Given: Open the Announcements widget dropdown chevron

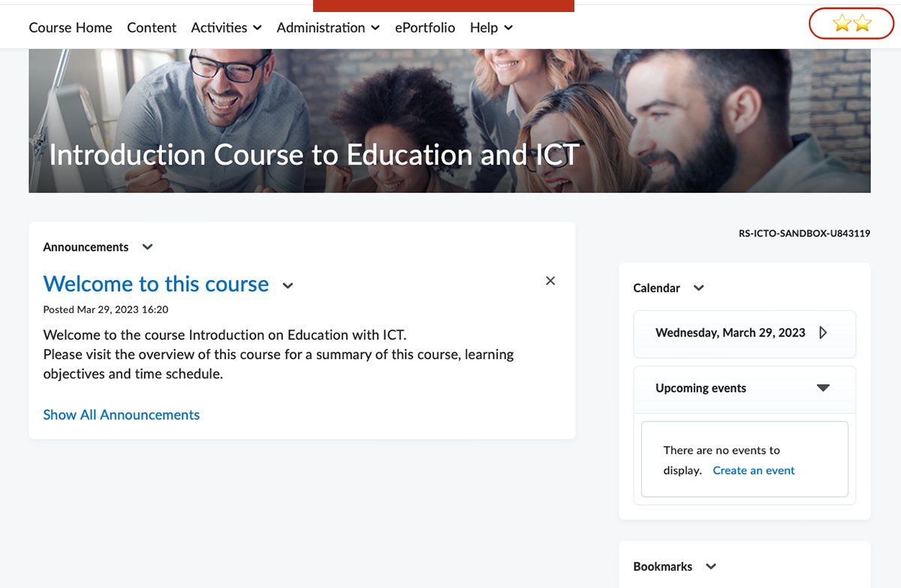Looking at the screenshot, I should (147, 247).
